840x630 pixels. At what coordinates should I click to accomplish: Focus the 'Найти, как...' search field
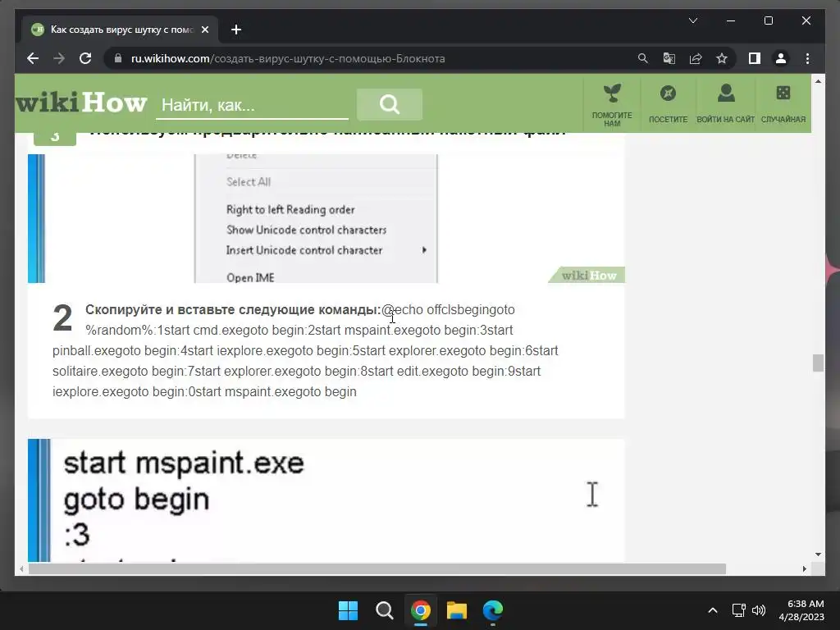(252, 105)
